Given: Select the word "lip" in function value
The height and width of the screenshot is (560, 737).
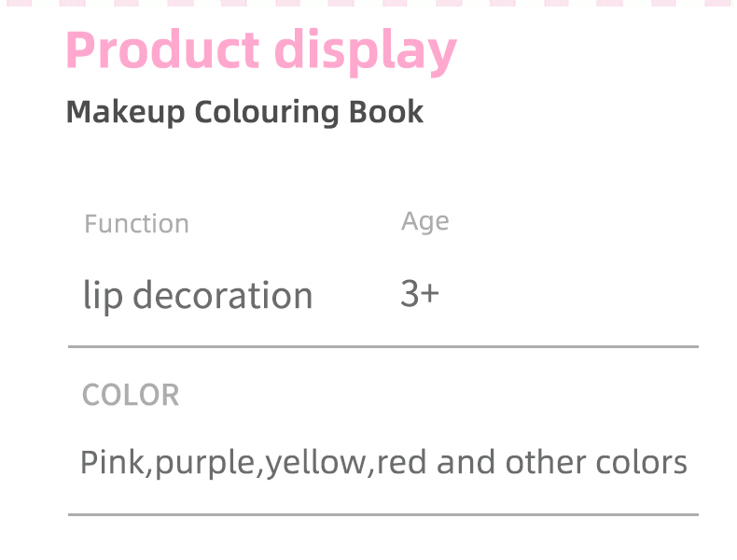Looking at the screenshot, I should pyautogui.click(x=103, y=296).
